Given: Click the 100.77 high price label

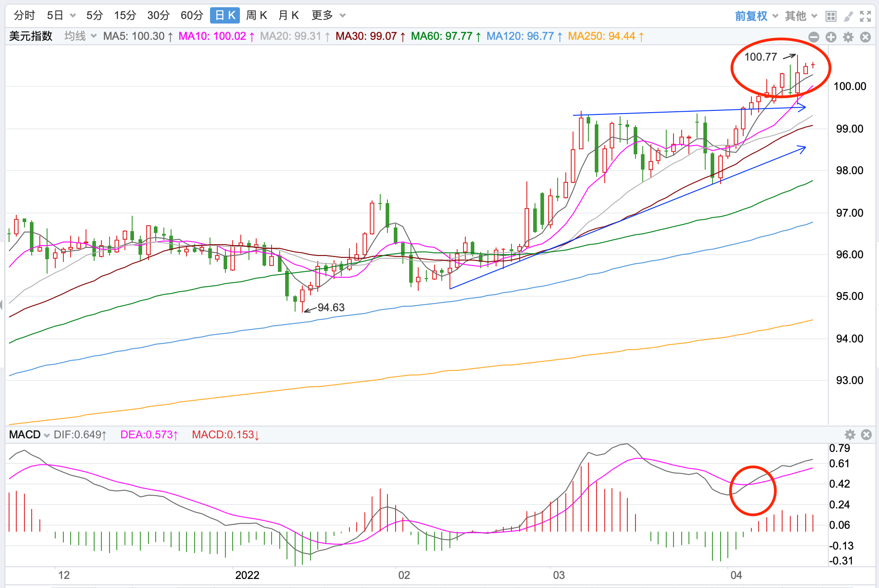Looking at the screenshot, I should (x=760, y=57).
